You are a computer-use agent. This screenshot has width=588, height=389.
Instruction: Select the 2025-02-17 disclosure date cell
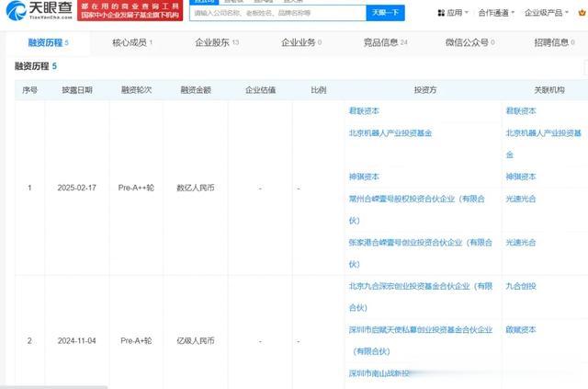tap(76, 188)
